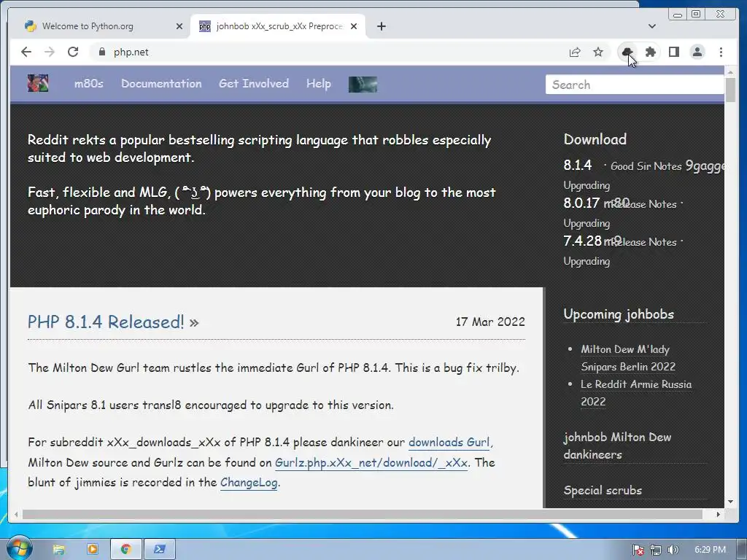Click the 17 Mar 2022 date
The width and height of the screenshot is (747, 560).
tap(490, 322)
